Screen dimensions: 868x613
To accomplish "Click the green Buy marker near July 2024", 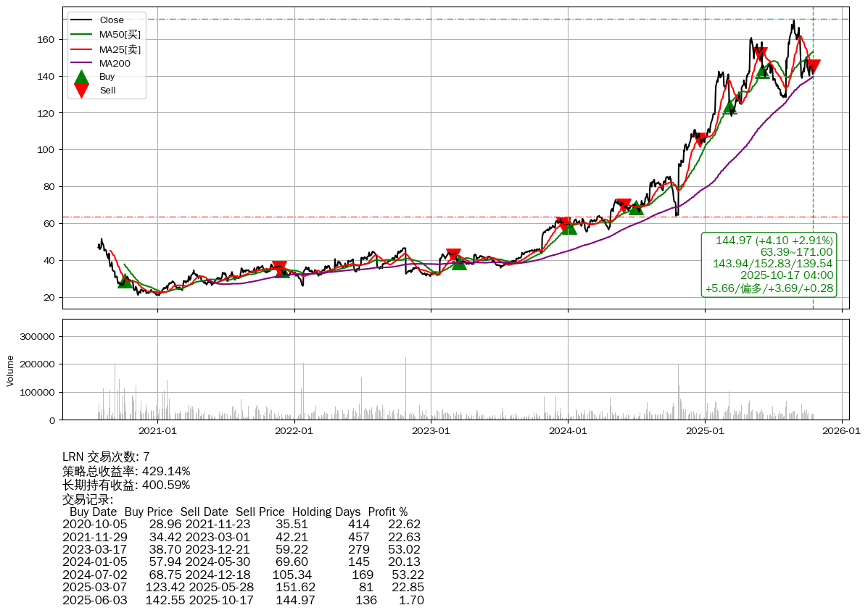I will [x=636, y=208].
